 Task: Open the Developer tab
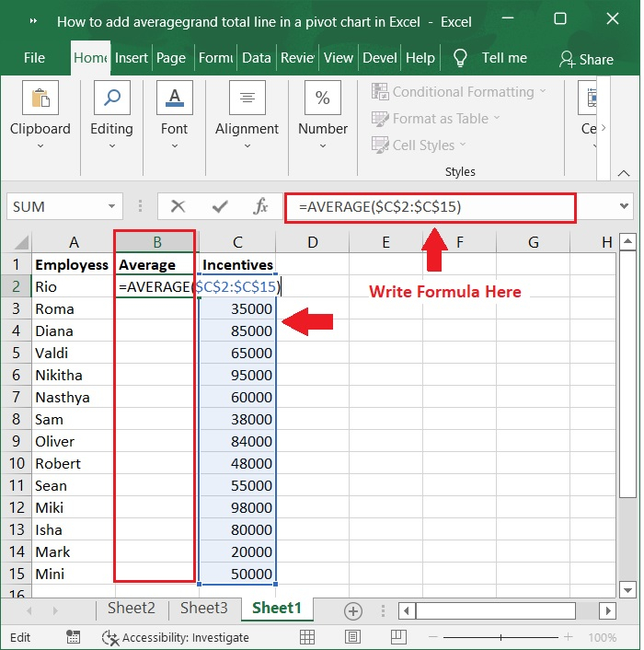tap(380, 58)
